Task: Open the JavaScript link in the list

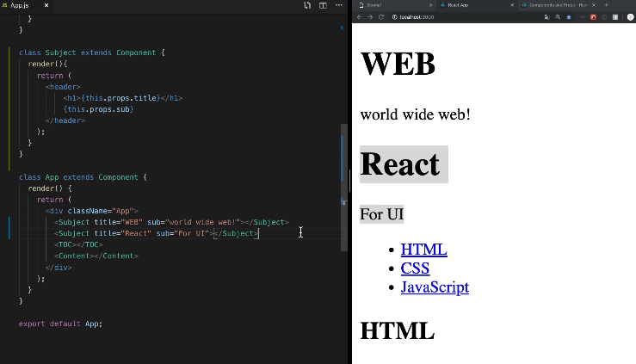Action: [x=435, y=287]
